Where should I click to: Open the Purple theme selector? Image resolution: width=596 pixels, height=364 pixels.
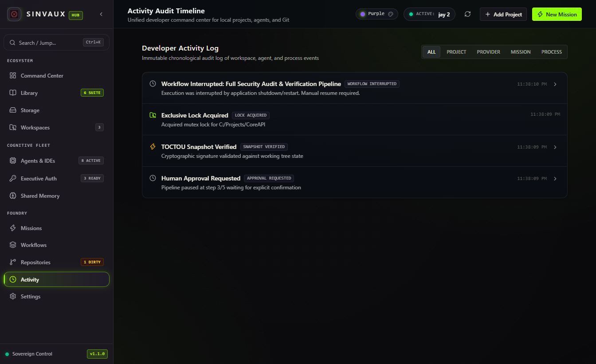(x=377, y=14)
